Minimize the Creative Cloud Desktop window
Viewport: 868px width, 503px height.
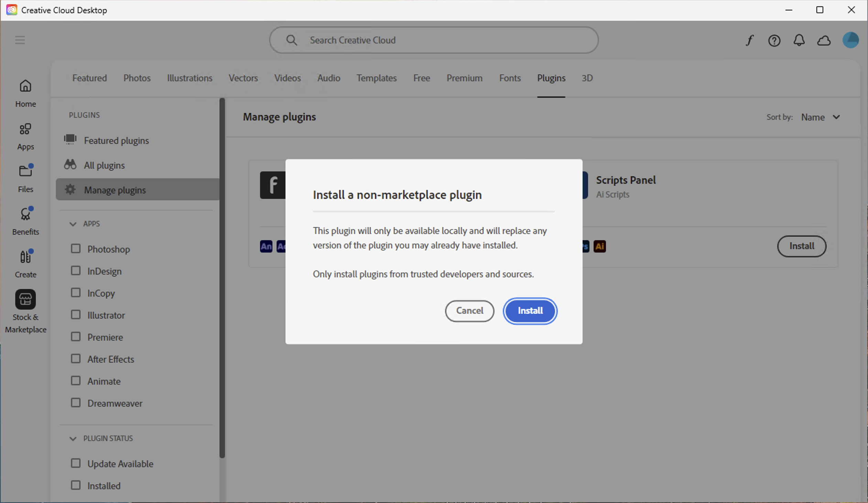(789, 10)
